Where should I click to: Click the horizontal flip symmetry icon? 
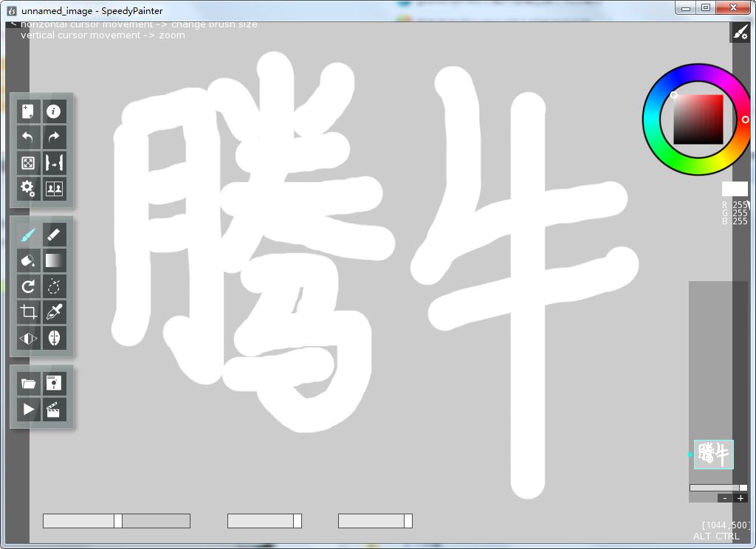(28, 339)
